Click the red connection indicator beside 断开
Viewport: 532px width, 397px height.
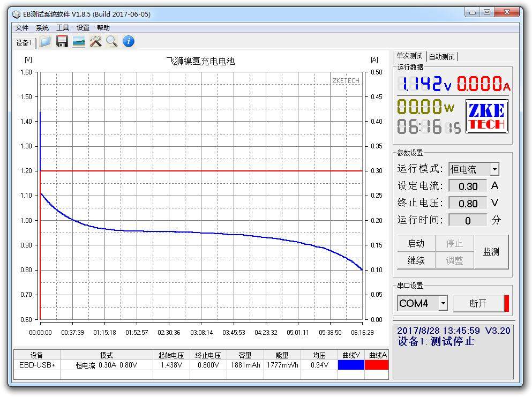tap(506, 303)
